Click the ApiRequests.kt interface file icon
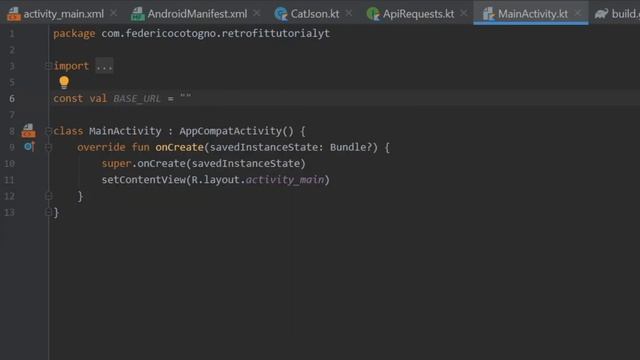The width and height of the screenshot is (640, 360). pos(373,14)
